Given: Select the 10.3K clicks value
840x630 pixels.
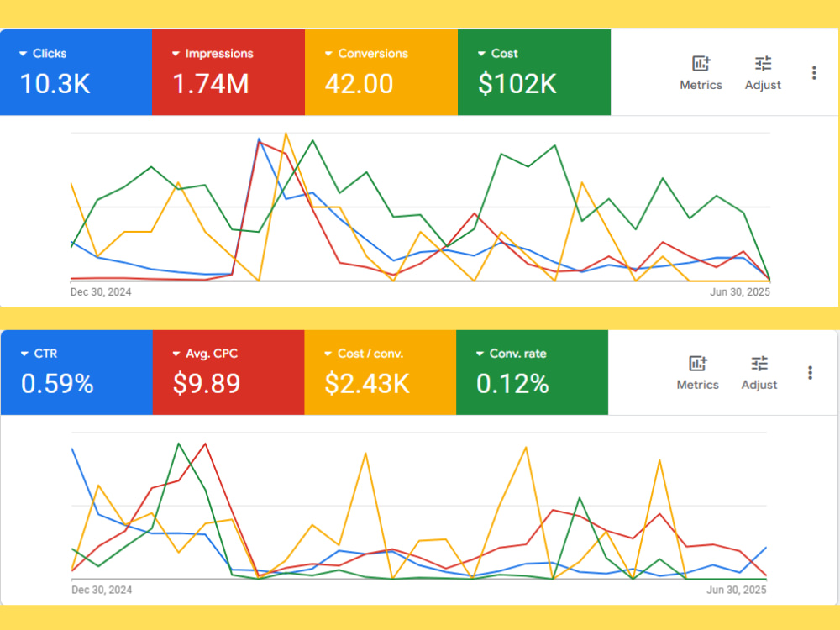Looking at the screenshot, I should click(55, 84).
